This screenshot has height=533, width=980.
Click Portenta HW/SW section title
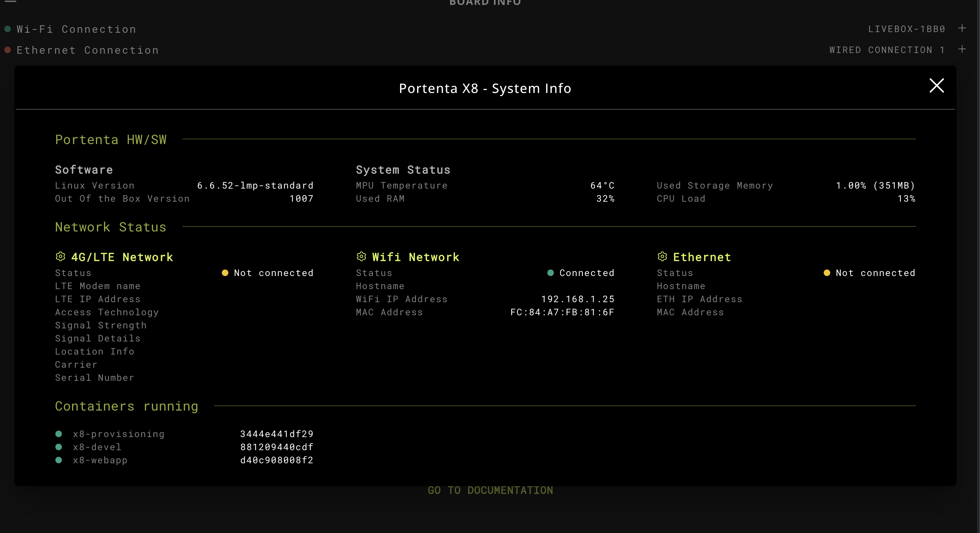click(x=111, y=140)
